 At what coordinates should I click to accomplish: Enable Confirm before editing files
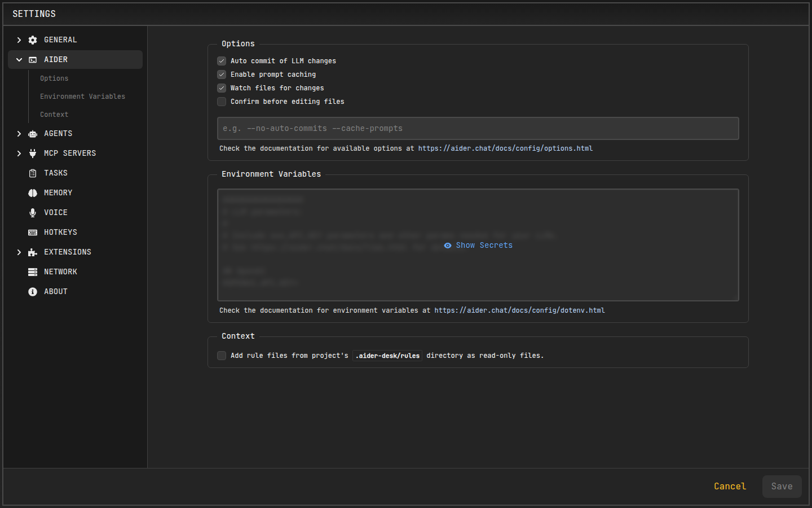point(222,102)
